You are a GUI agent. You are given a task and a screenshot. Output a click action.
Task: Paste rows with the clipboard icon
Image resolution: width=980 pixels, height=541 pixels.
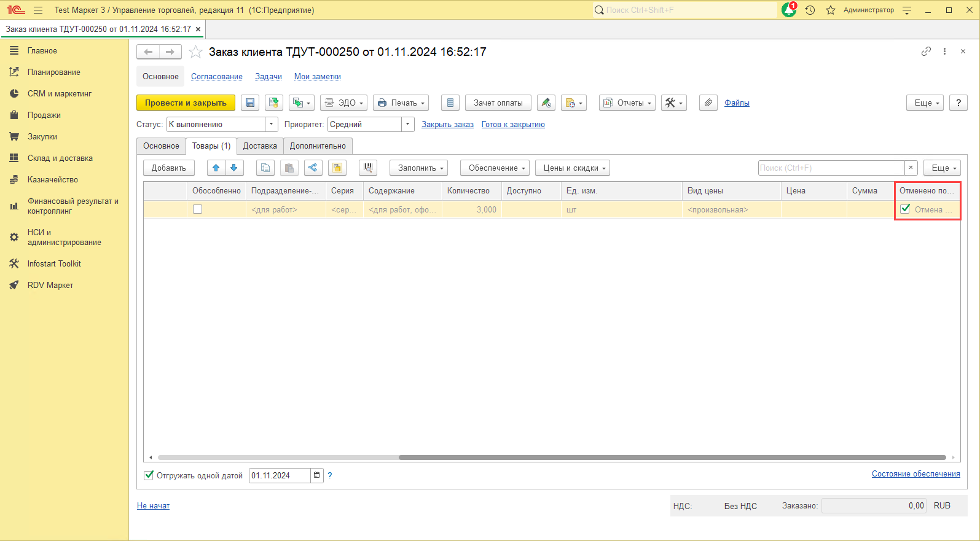(289, 168)
